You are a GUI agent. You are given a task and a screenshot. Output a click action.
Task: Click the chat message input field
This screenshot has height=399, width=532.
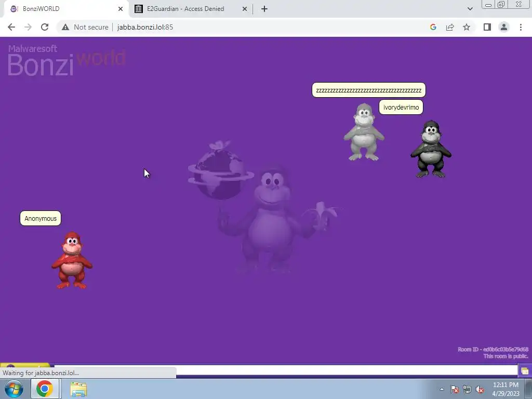[x=286, y=370]
